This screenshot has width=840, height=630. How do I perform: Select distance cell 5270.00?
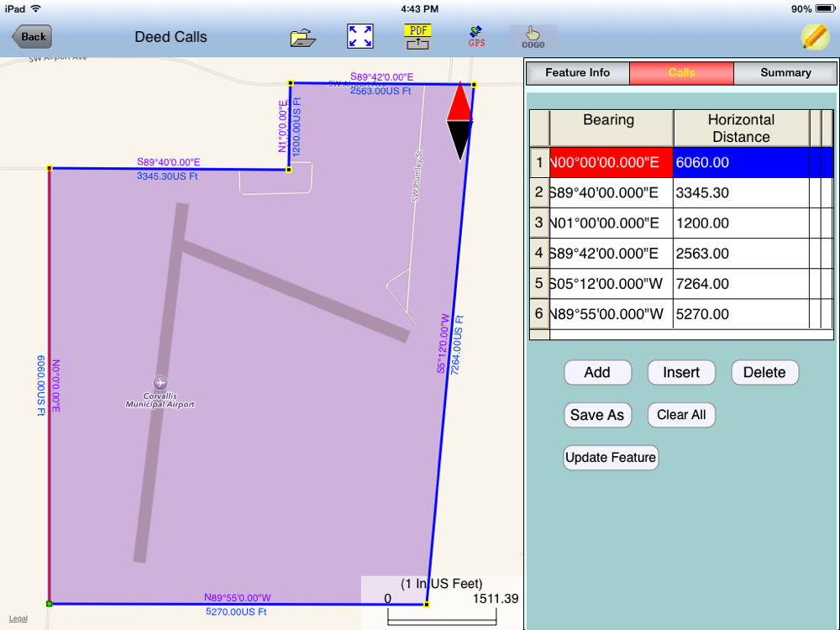(x=741, y=314)
